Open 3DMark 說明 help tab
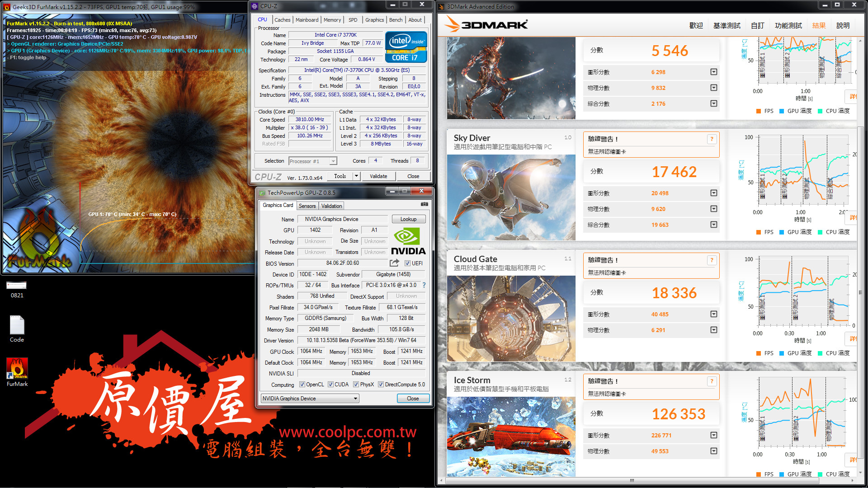This screenshot has width=868, height=488. point(843,26)
